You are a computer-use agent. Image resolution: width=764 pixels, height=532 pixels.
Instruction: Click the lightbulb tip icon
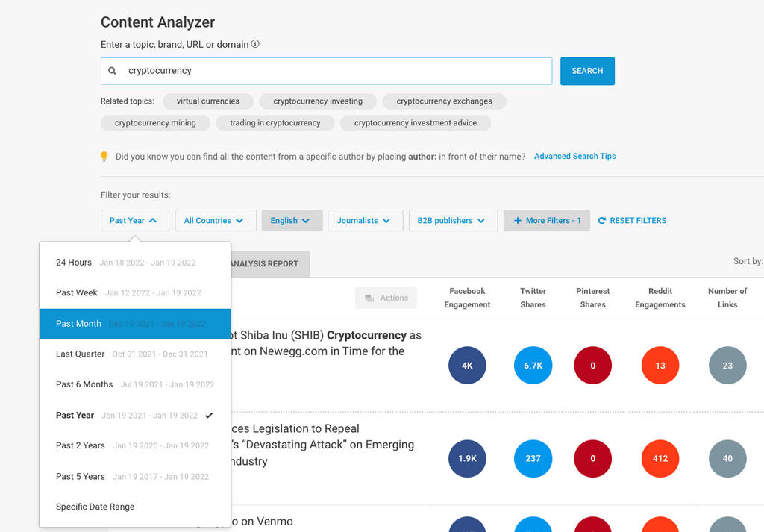pos(104,157)
